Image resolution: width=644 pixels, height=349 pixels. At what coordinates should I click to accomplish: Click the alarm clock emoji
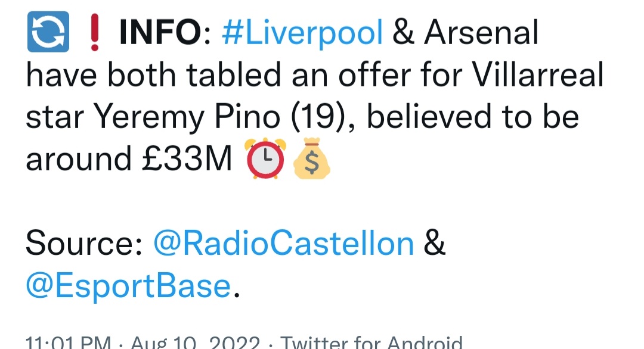coord(265,160)
